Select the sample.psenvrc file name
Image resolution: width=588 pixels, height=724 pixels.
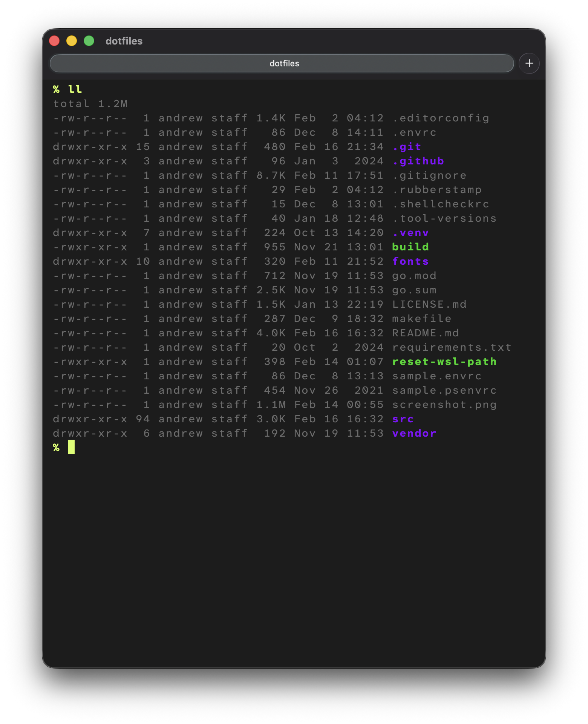pyautogui.click(x=444, y=390)
